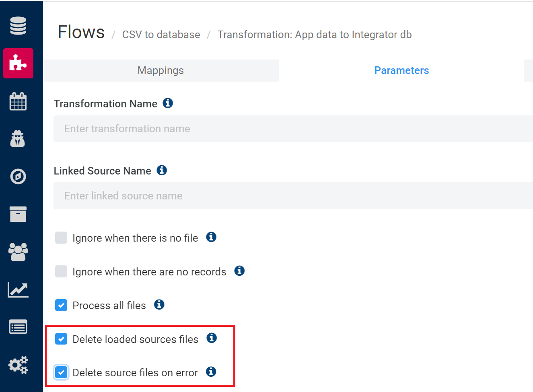The width and height of the screenshot is (533, 392).
Task: Open Schedules using the calendar icon
Action: 18,101
